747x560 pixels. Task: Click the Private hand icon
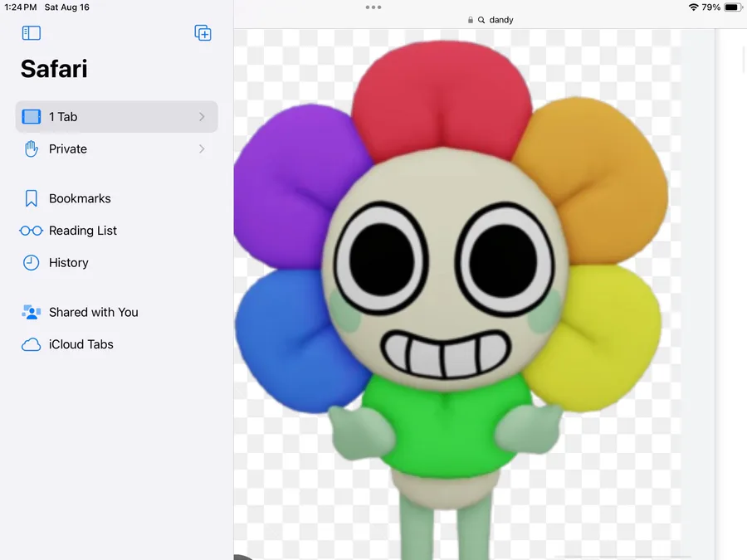pos(32,149)
